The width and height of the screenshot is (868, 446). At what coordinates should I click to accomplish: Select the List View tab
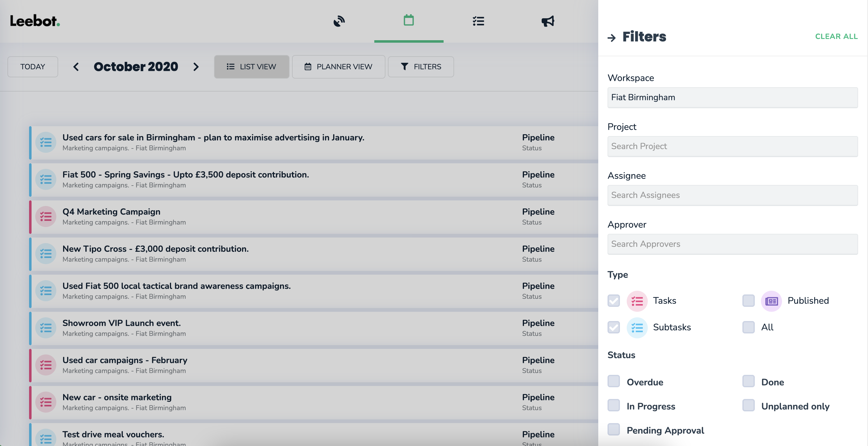(x=251, y=67)
